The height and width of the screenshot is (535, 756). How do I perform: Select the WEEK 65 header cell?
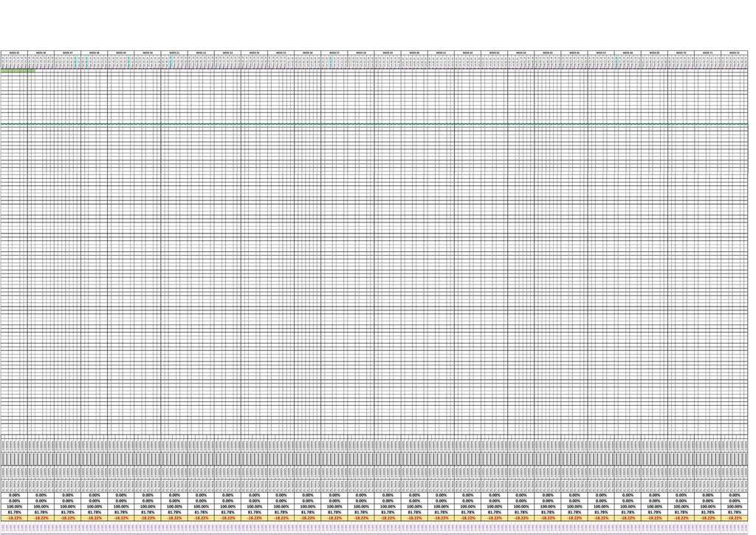(548, 52)
